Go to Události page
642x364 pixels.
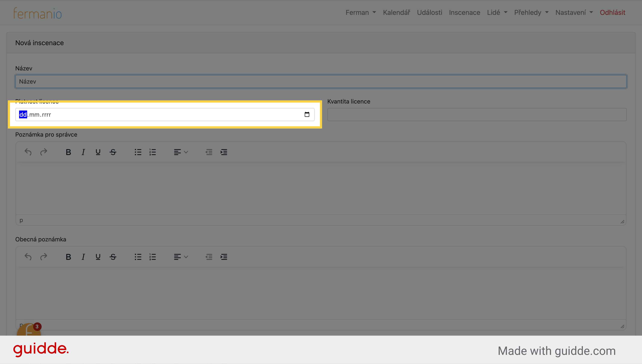[429, 13]
